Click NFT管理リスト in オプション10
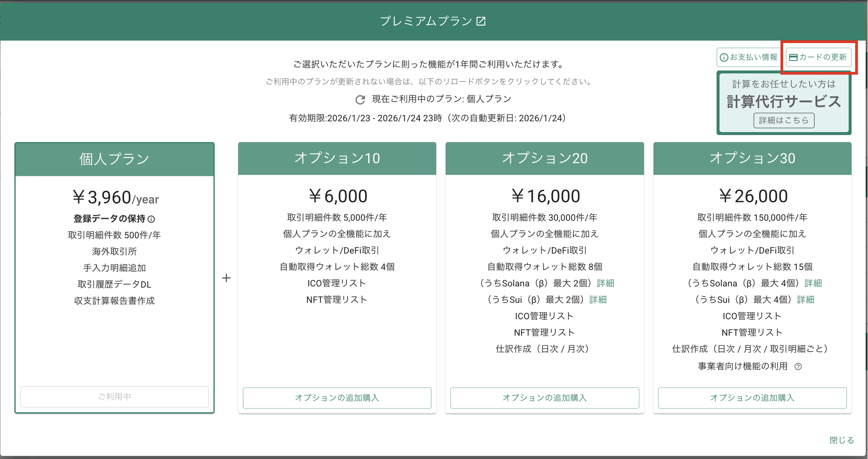The image size is (868, 459). (337, 300)
